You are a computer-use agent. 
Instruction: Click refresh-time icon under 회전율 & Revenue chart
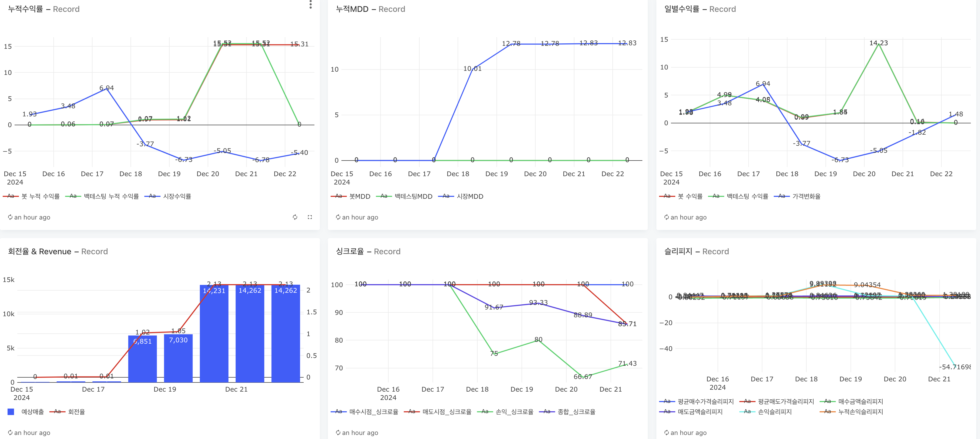(x=10, y=433)
